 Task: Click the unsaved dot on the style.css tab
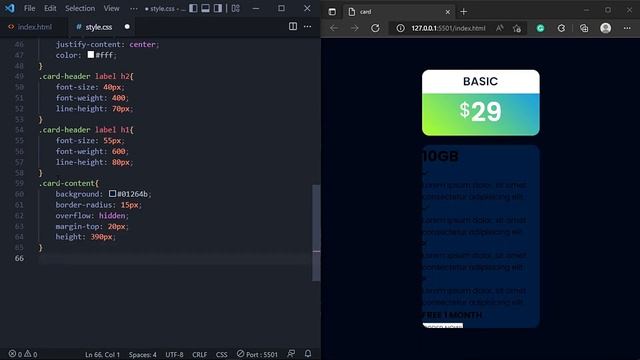tap(127, 27)
